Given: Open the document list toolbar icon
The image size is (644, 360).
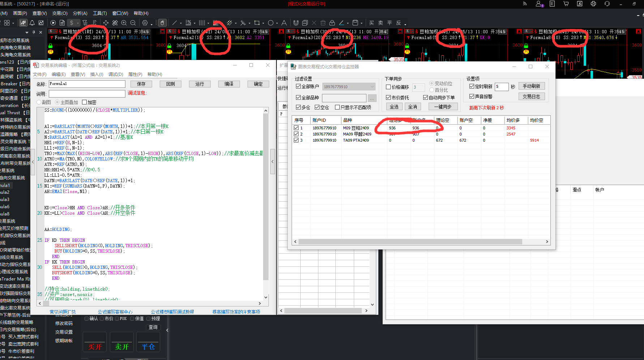Looking at the screenshot, I should tap(62, 23).
